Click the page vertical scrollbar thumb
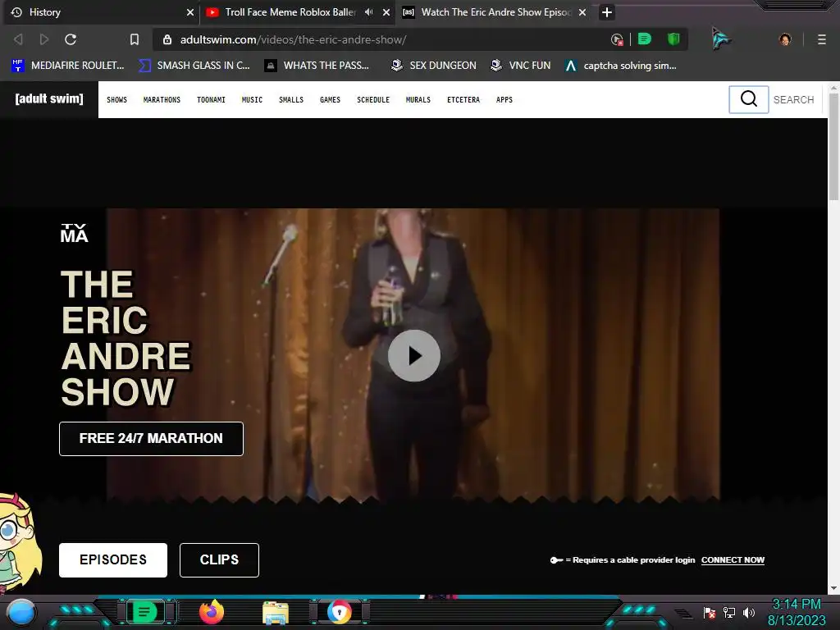 click(833, 148)
